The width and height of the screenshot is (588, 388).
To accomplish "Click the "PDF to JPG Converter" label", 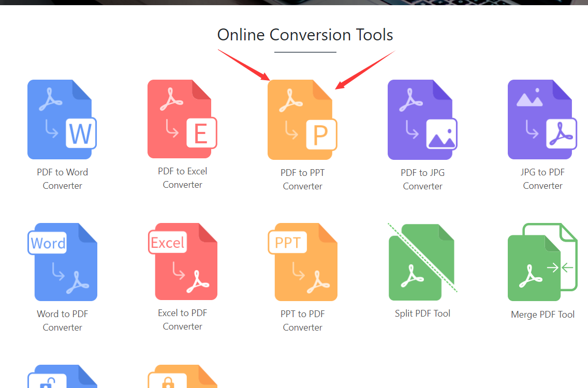I will (x=422, y=179).
